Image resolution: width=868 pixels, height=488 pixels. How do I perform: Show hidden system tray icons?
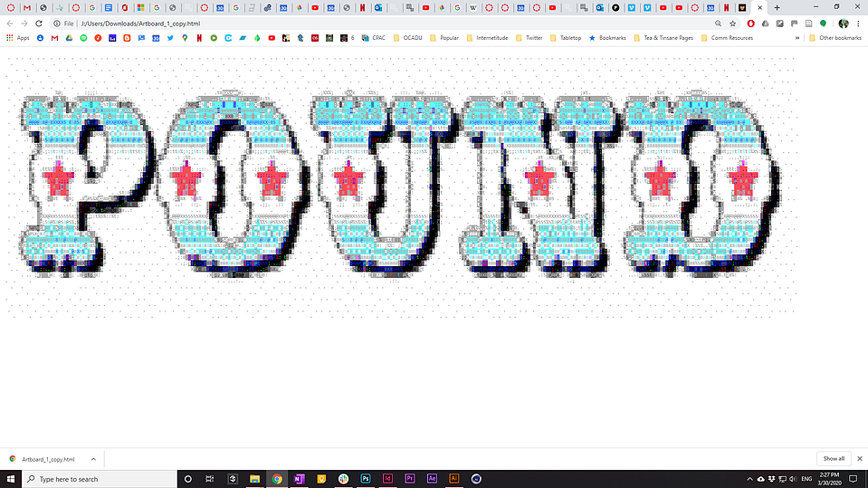pyautogui.click(x=749, y=479)
